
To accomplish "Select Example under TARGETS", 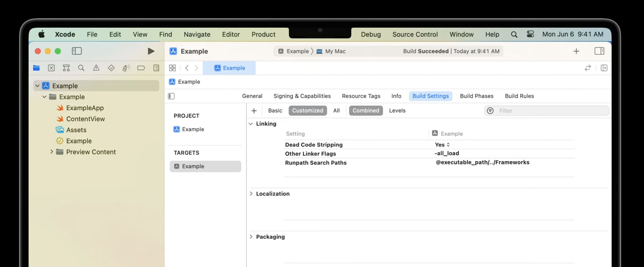I will [x=205, y=166].
